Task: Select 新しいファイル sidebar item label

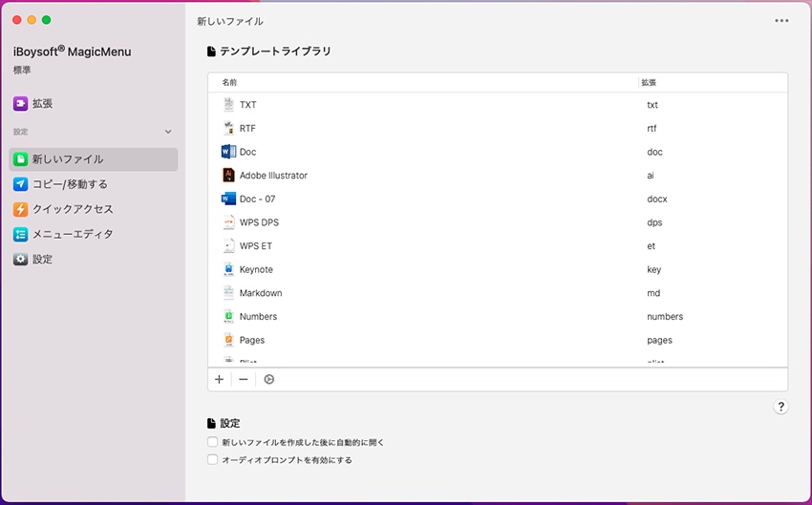Action: tap(68, 158)
